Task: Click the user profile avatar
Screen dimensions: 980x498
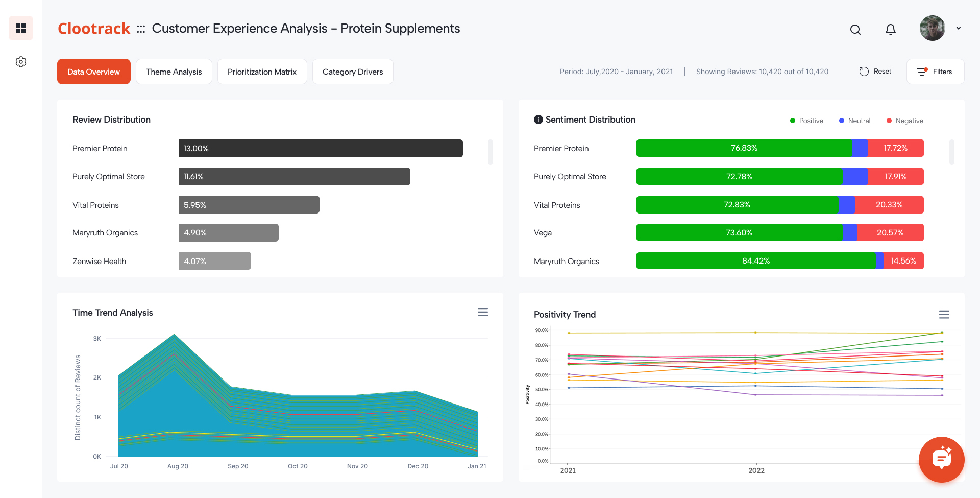Action: (x=932, y=29)
